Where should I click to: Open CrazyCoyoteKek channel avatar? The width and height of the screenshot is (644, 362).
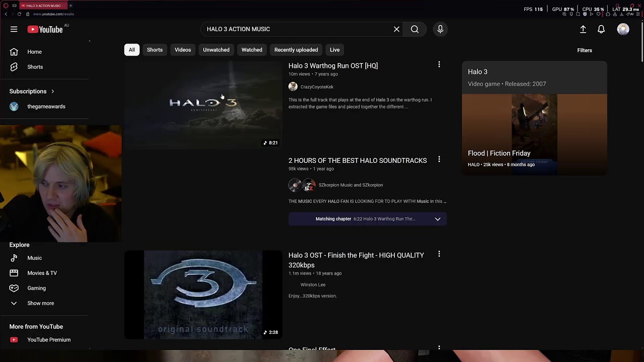point(293,86)
